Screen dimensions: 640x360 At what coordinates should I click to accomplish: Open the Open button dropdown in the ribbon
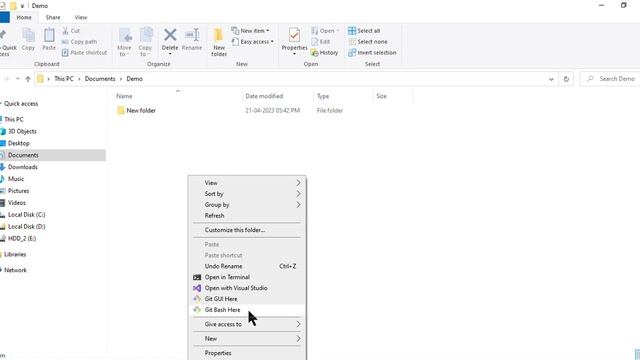point(325,31)
